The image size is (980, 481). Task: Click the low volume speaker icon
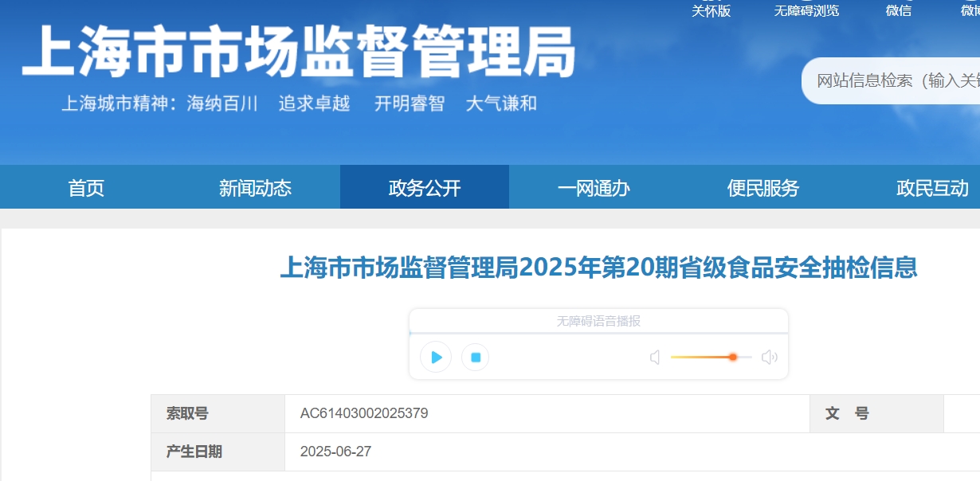click(655, 358)
